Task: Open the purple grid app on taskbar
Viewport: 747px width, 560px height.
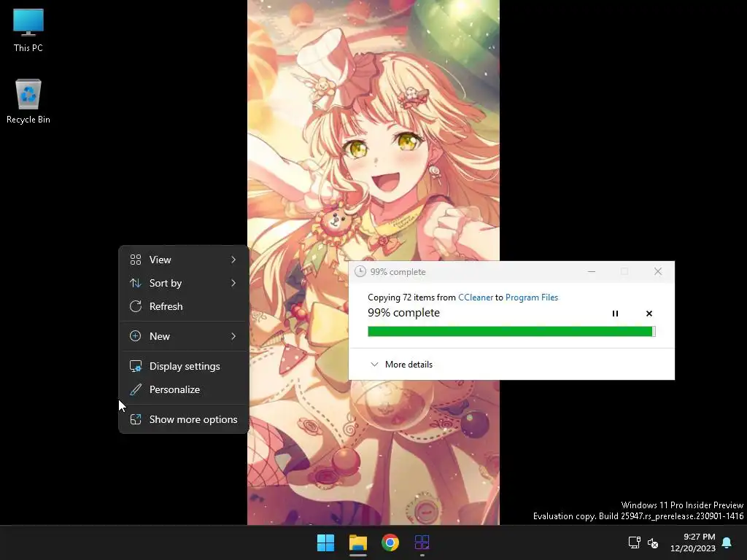Action: 422,542
